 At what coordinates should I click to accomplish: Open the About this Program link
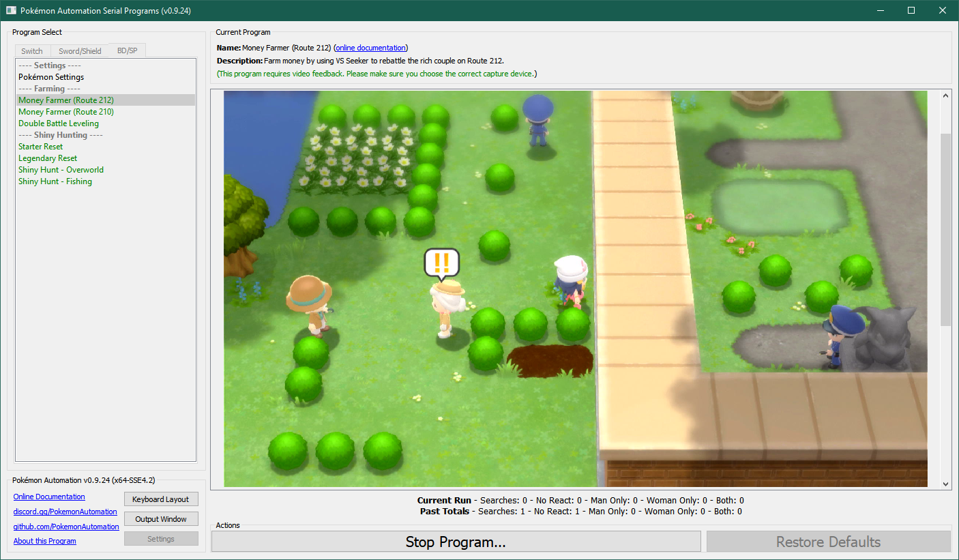(x=45, y=541)
